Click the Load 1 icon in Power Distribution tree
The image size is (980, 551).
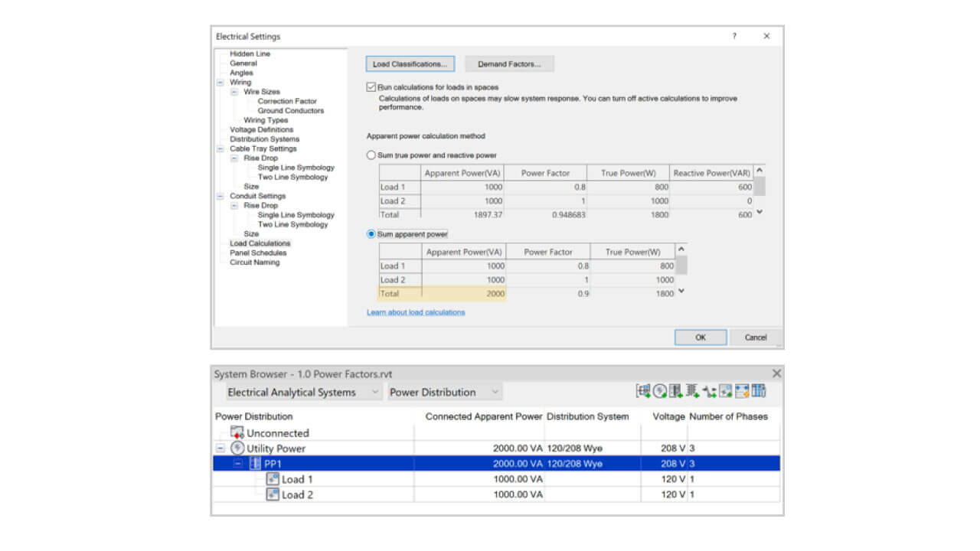click(273, 479)
